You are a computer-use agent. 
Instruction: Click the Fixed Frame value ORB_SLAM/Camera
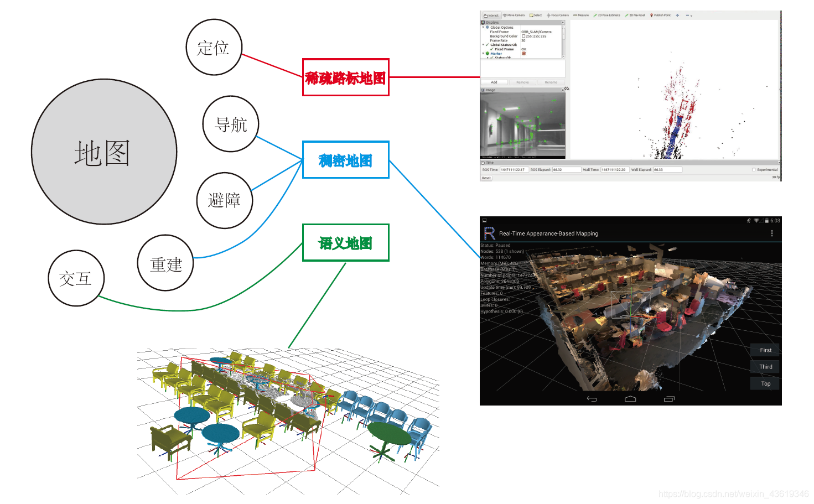[x=536, y=32]
